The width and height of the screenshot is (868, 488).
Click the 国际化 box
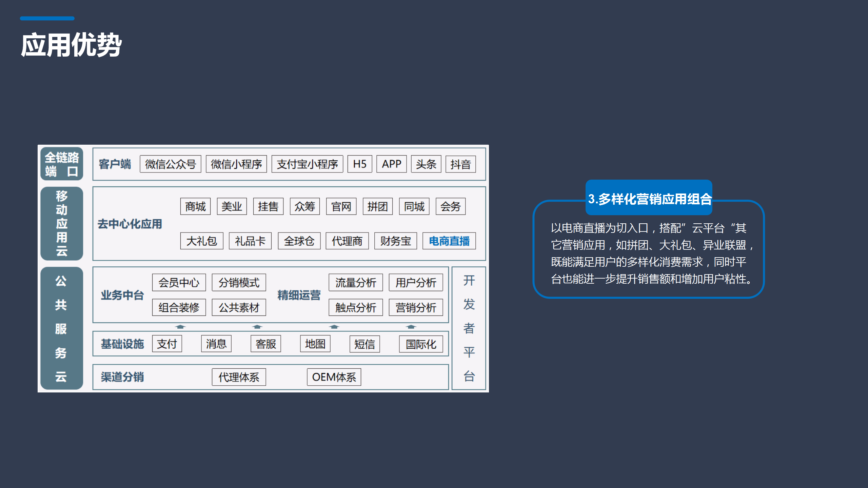(x=421, y=344)
